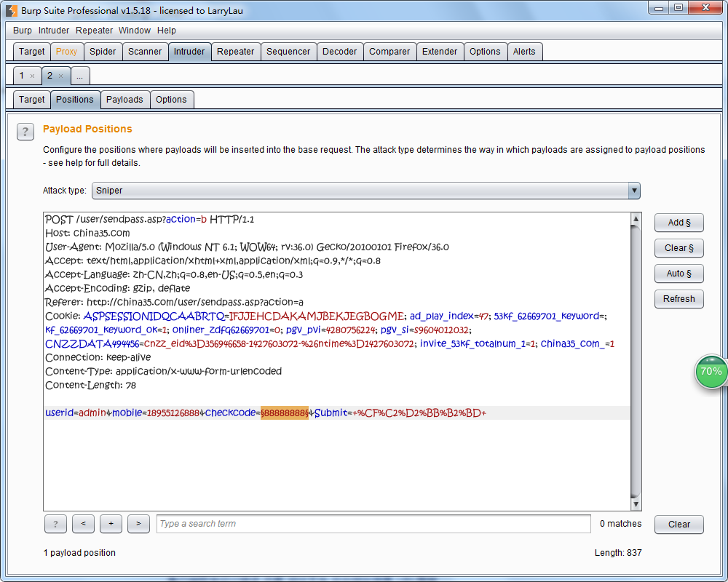Click the Connection: keep-alive header line
The height and width of the screenshot is (582, 728).
98,357
